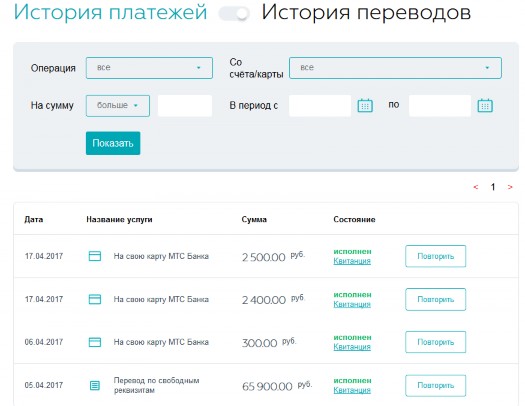Expand the Операция dropdown
This screenshot has height=406, width=525.
point(149,68)
